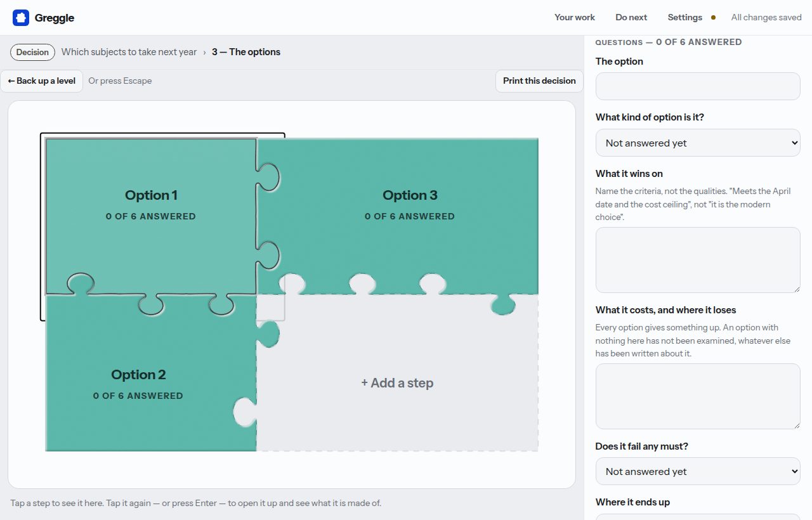Open the Your work page

tap(575, 17)
